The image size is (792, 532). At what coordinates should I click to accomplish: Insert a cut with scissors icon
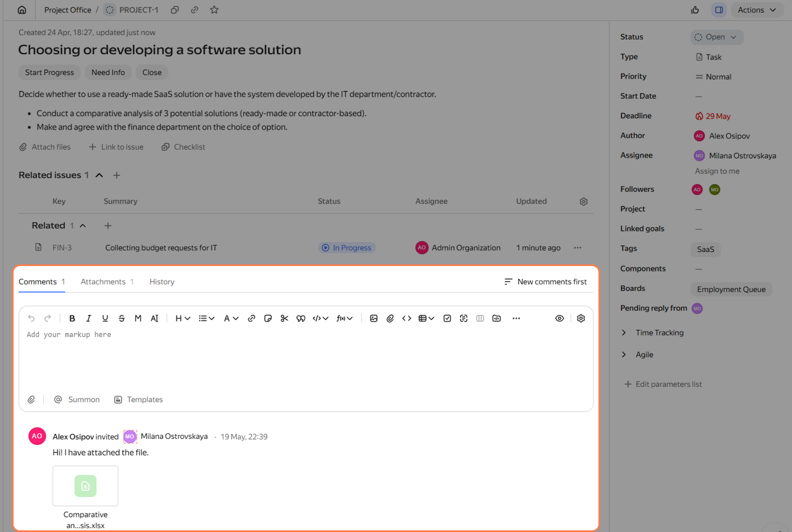point(284,319)
